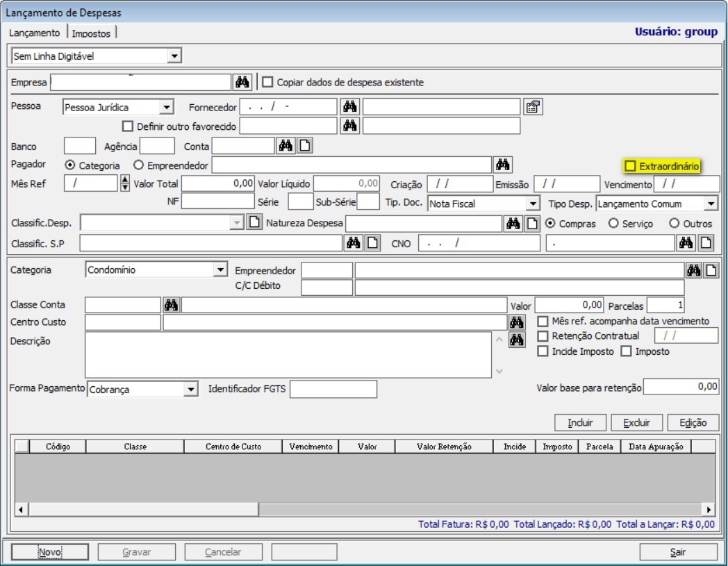Image resolution: width=728 pixels, height=566 pixels.
Task: Check Copiar dados de despesa existente
Action: pos(267,82)
